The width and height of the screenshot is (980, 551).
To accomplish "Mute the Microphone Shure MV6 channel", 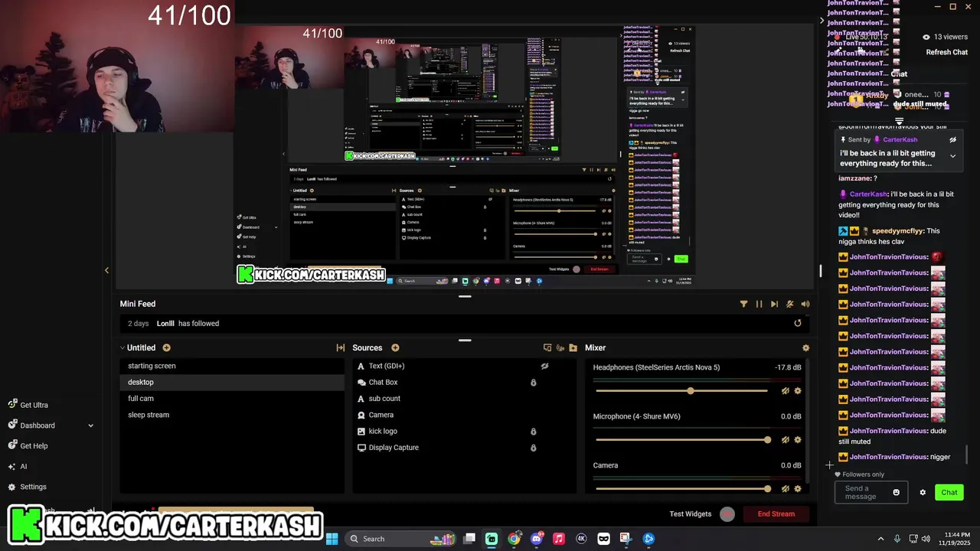I will (x=786, y=440).
